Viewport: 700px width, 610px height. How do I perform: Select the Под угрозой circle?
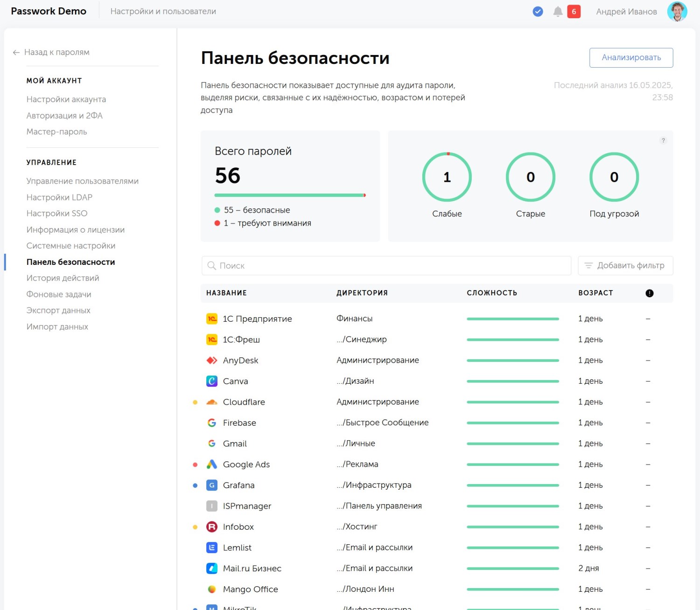pyautogui.click(x=614, y=177)
